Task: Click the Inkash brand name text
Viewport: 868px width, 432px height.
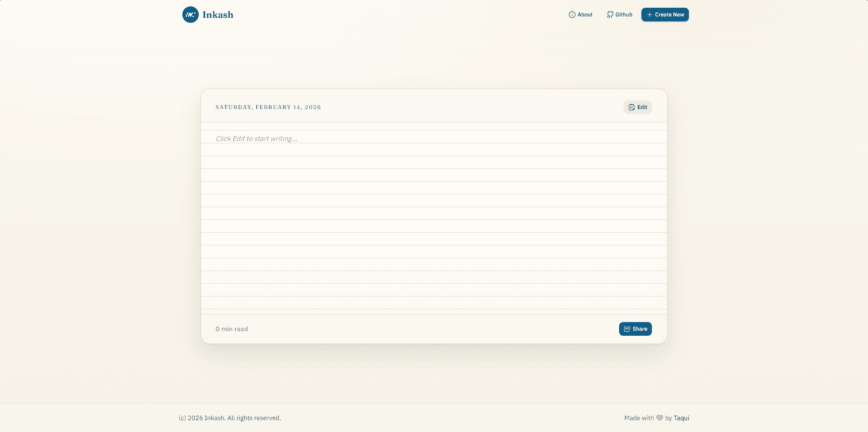Action: pos(218,15)
